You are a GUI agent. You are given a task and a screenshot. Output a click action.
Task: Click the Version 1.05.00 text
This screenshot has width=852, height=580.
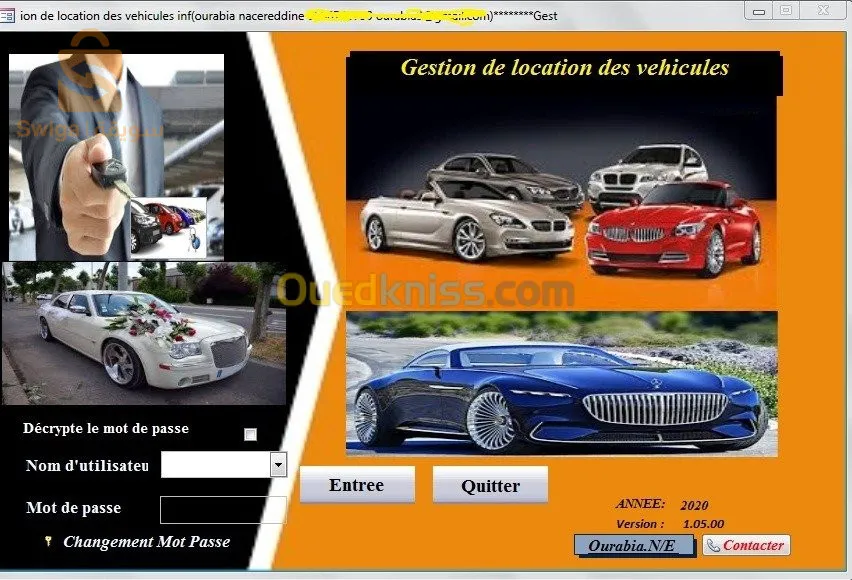tap(669, 523)
